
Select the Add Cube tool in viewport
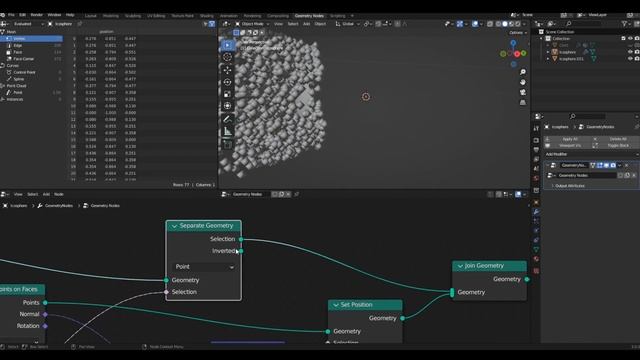227,144
